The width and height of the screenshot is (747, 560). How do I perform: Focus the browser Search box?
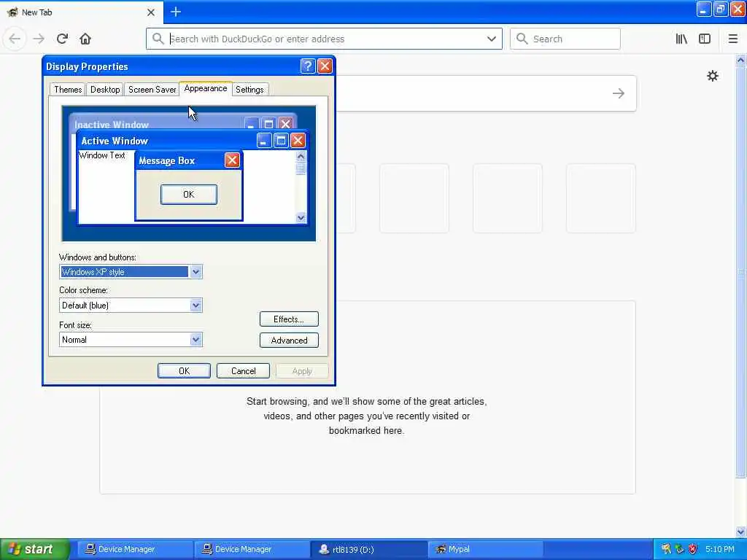click(565, 39)
